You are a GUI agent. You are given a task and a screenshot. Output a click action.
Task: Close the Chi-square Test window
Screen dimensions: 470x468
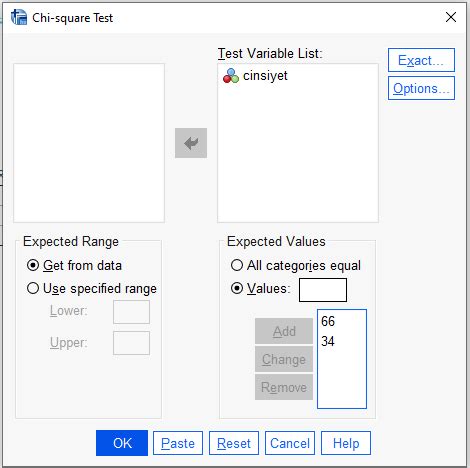coord(451,17)
